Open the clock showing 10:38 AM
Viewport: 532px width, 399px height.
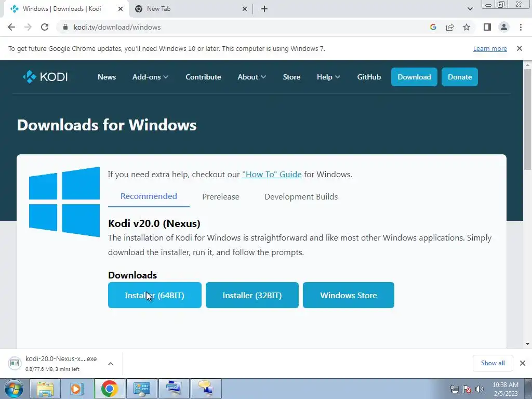click(x=506, y=389)
